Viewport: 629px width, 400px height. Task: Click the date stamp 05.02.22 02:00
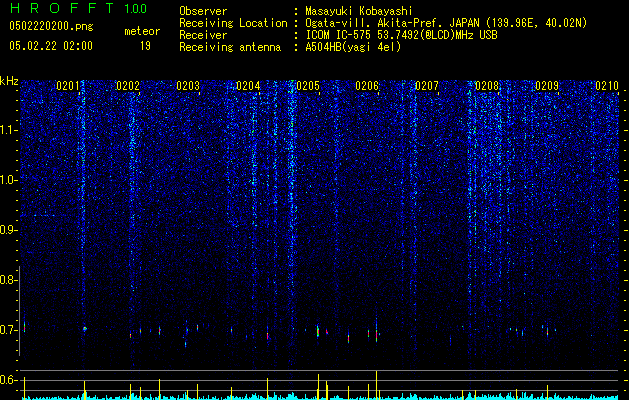(x=51, y=46)
